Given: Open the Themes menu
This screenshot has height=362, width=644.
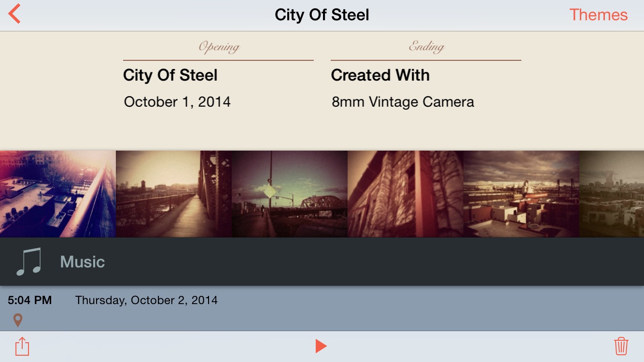Looking at the screenshot, I should (x=598, y=14).
